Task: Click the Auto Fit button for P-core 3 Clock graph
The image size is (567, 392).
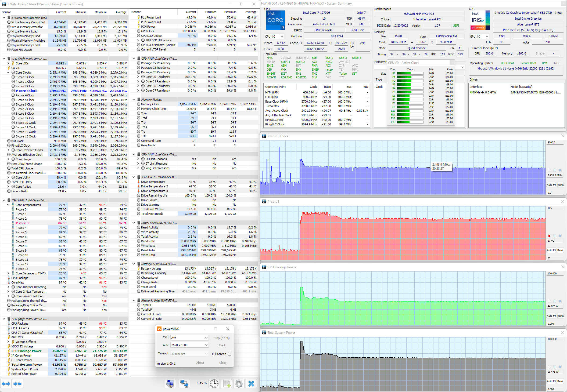Action: [x=551, y=185]
